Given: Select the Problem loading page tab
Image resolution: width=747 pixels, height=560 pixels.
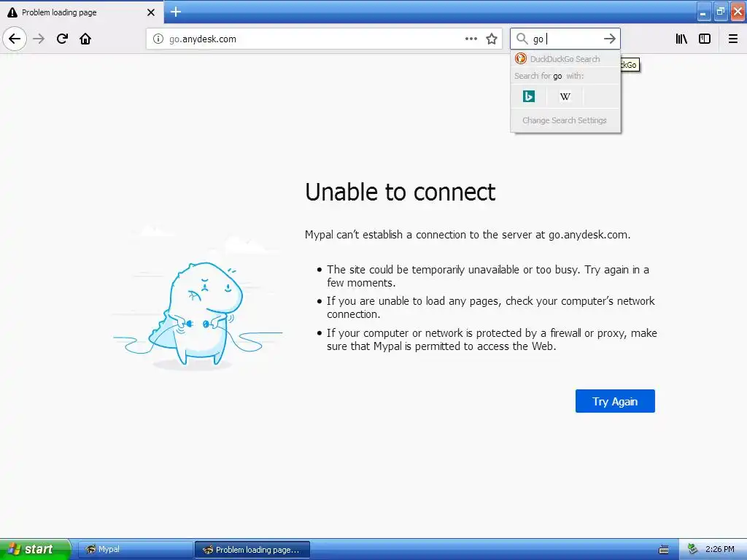Looking at the screenshot, I should point(82,12).
